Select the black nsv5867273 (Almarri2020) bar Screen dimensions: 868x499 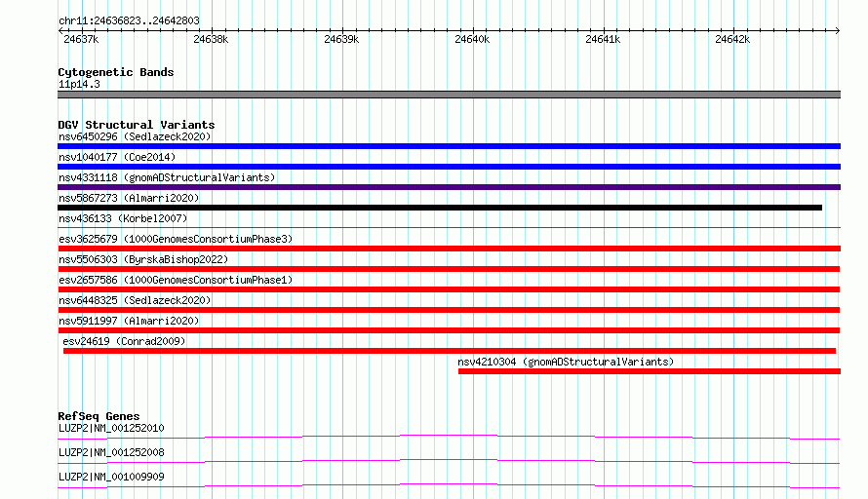[440, 208]
